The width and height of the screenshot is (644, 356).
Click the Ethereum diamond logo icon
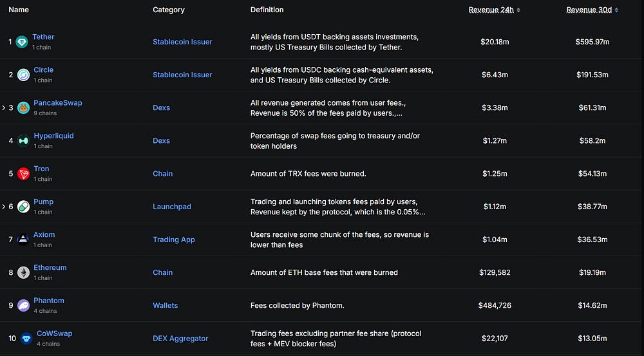(x=23, y=272)
